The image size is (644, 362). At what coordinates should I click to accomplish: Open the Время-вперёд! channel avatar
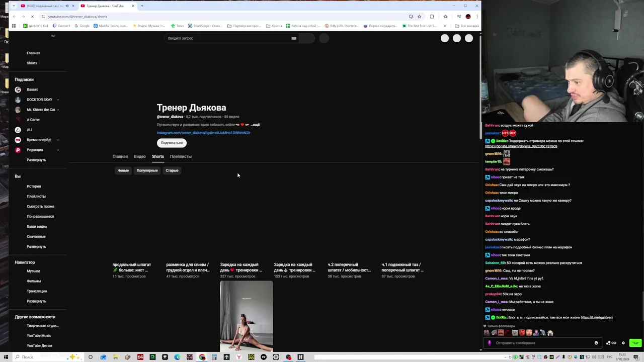click(x=18, y=140)
